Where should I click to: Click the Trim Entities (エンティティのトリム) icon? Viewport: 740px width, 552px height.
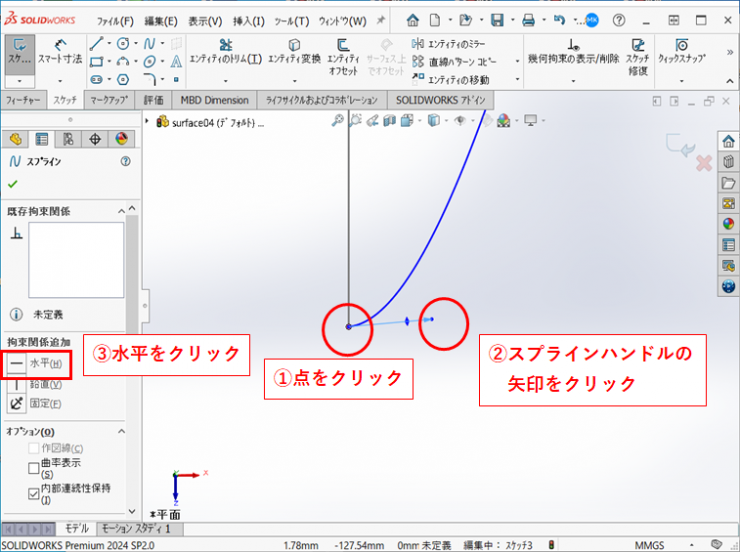(x=225, y=45)
